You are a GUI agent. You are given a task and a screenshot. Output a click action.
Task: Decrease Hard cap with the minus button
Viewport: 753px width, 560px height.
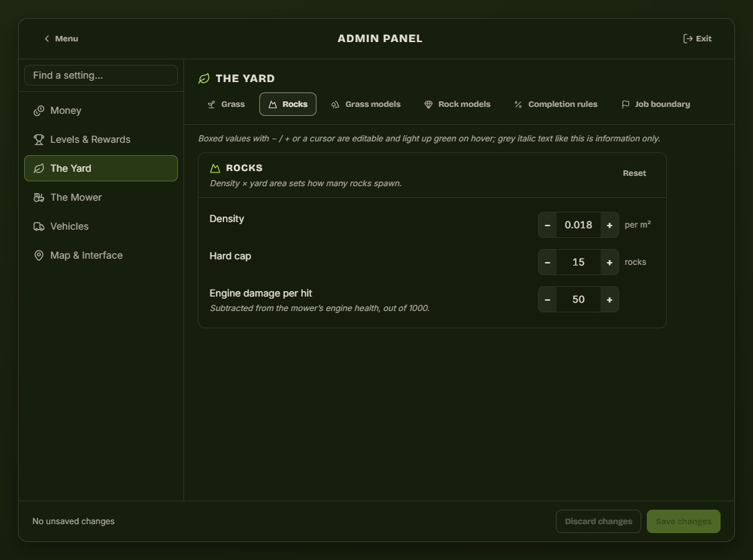click(548, 262)
